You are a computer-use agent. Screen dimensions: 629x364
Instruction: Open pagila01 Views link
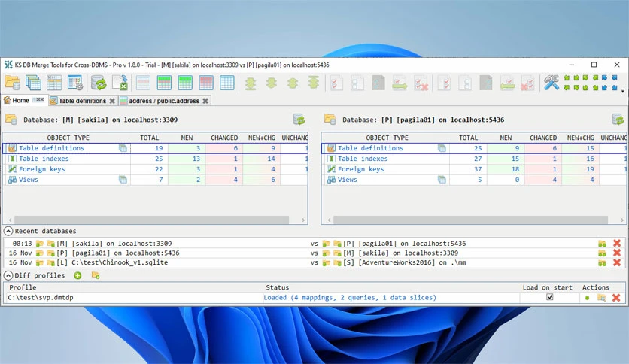pos(347,180)
